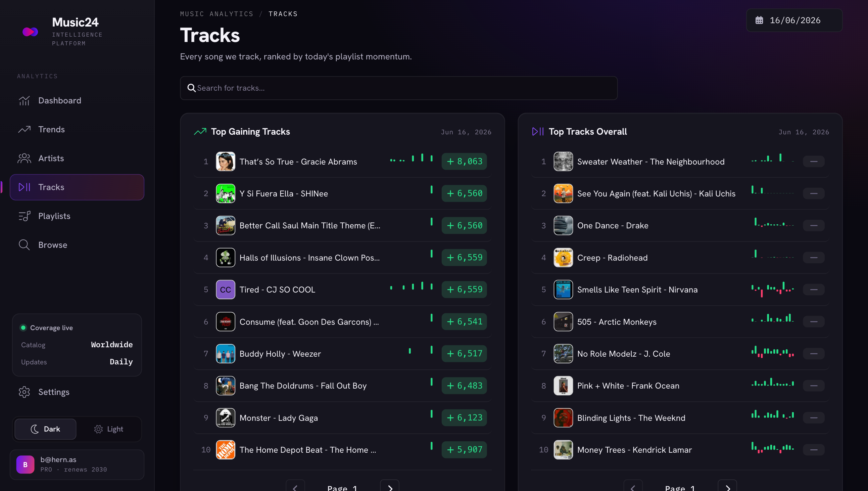Click the CC avatar for Tired
This screenshot has width=868, height=491.
pos(226,290)
